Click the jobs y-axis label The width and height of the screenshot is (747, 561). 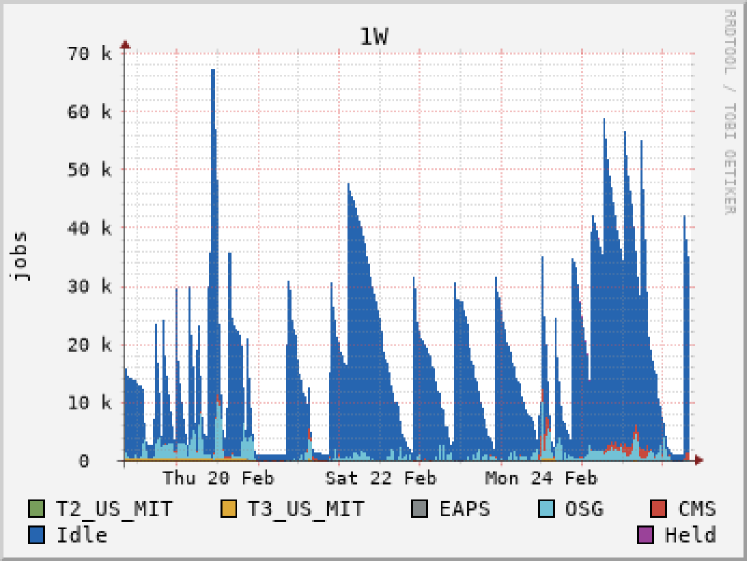point(19,256)
